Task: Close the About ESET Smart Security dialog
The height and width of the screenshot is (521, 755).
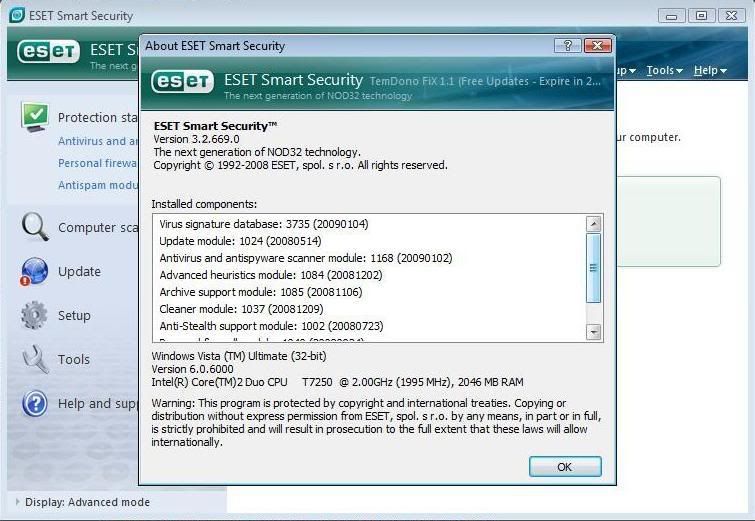Action: 597,46
